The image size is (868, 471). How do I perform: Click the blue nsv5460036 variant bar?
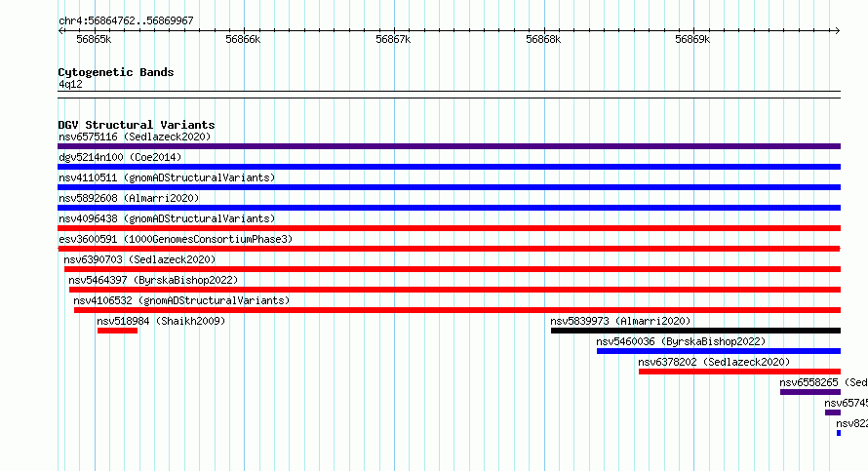719,351
